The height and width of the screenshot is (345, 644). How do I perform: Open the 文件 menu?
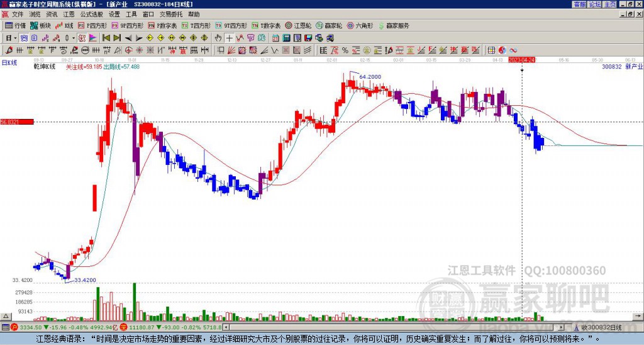click(x=18, y=14)
